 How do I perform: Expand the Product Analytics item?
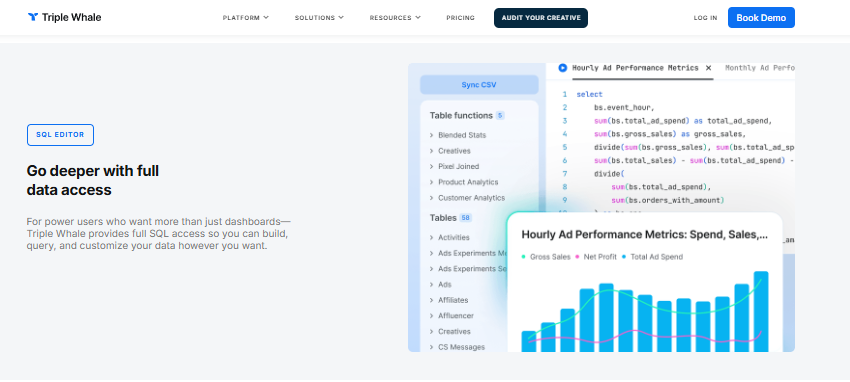tap(464, 182)
